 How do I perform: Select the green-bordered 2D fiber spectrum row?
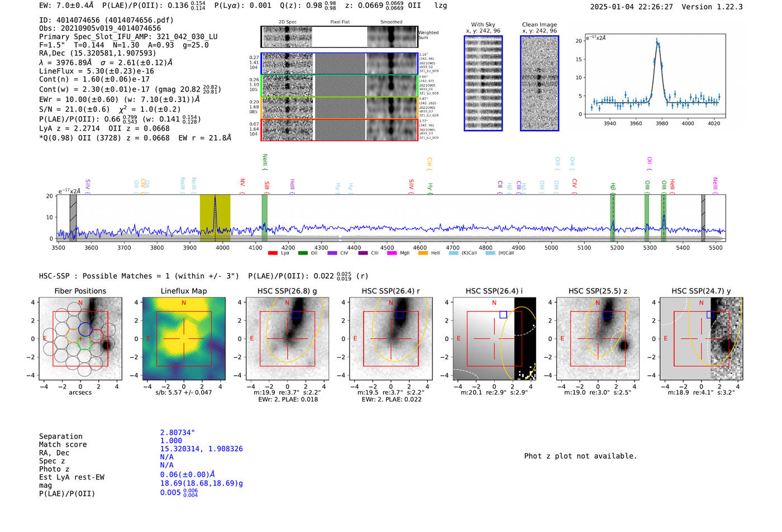(x=340, y=85)
